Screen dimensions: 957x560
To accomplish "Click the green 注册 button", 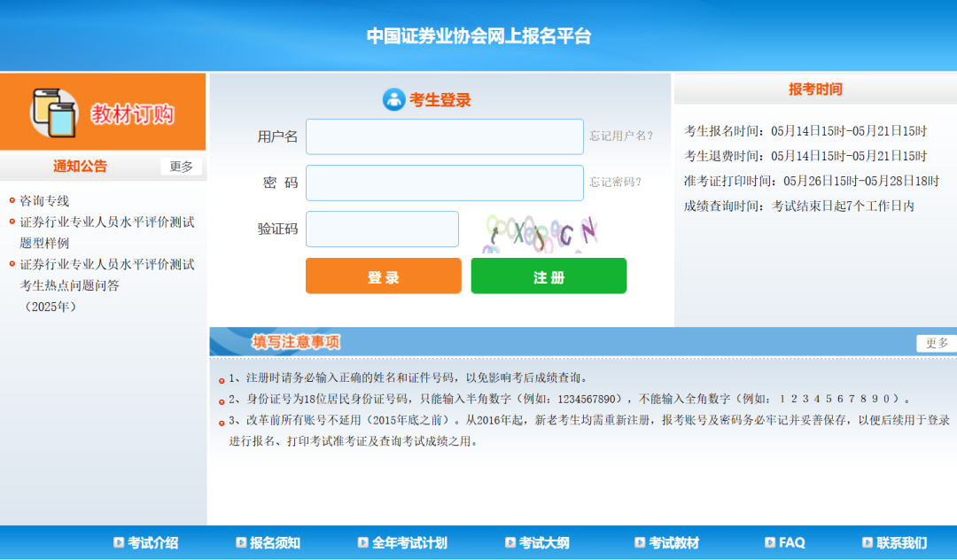I will pyautogui.click(x=549, y=276).
